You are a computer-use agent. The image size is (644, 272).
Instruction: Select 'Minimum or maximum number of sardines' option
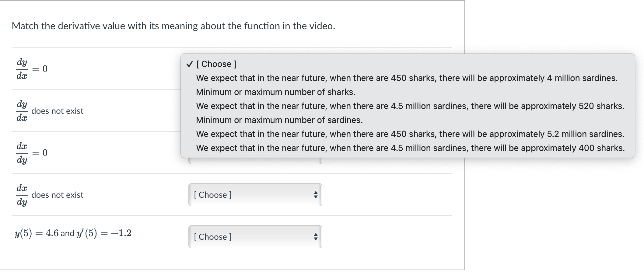click(279, 120)
